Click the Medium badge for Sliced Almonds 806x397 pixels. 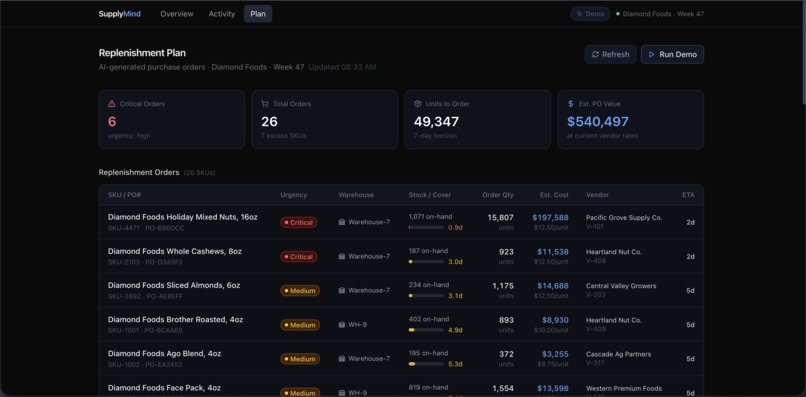(300, 291)
